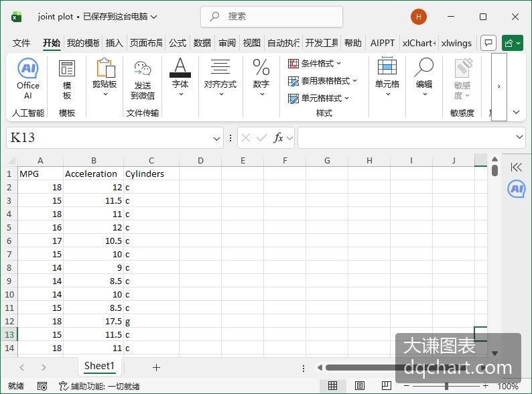532x394 pixels.
Task: Open the Sheet1 worksheet tab
Action: point(99,366)
